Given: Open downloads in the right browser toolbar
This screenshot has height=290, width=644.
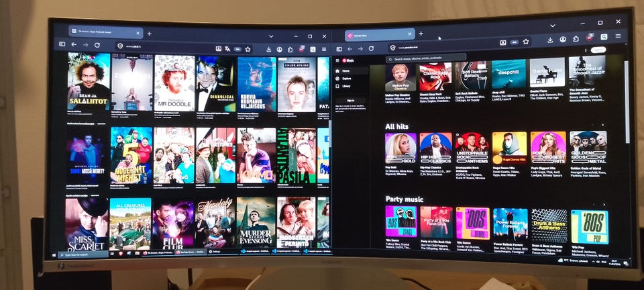Looking at the screenshot, I should click(550, 40).
